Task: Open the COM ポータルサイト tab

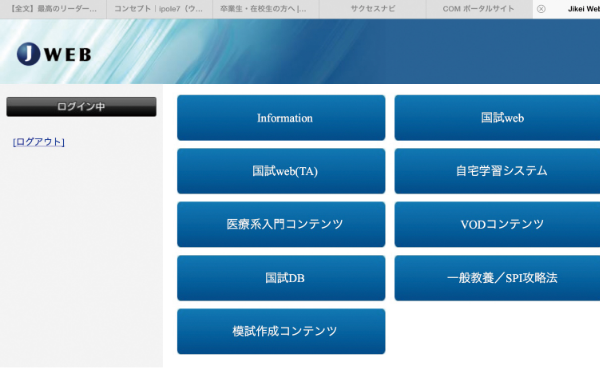Action: (x=479, y=9)
